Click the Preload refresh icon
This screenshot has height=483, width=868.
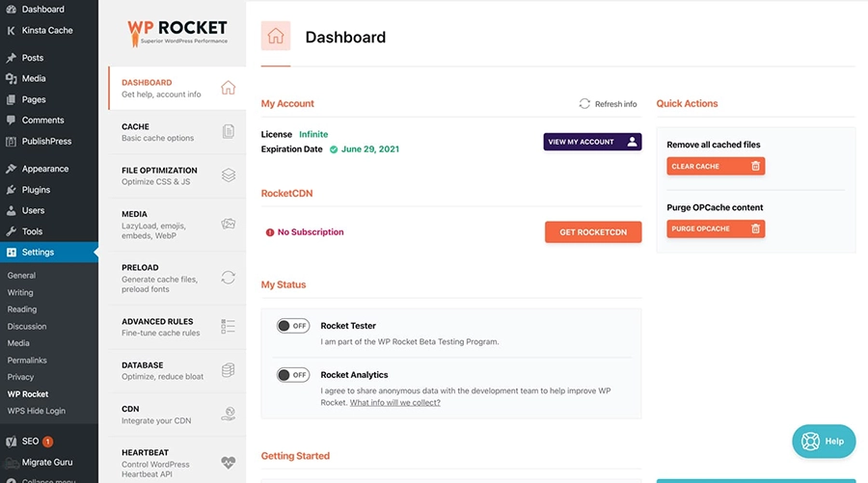pos(229,278)
